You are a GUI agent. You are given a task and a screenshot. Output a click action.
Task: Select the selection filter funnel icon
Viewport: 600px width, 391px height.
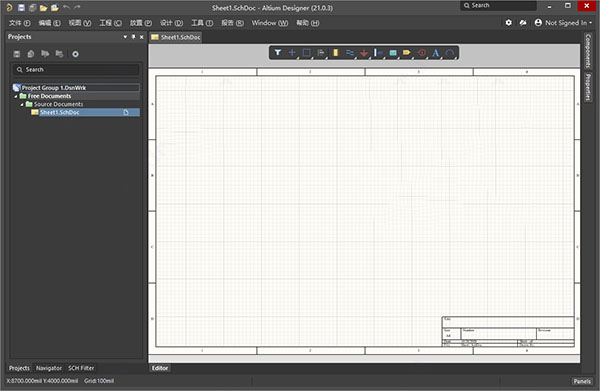pos(278,53)
